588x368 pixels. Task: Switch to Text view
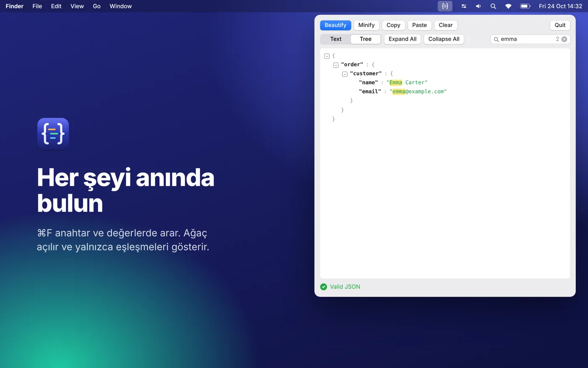coord(336,39)
